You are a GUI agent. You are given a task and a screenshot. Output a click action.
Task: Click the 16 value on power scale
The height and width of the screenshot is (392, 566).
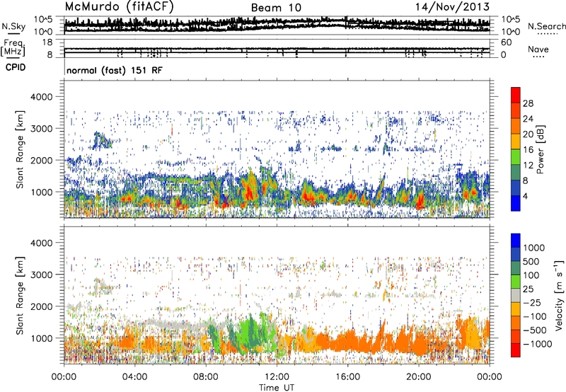click(x=528, y=150)
